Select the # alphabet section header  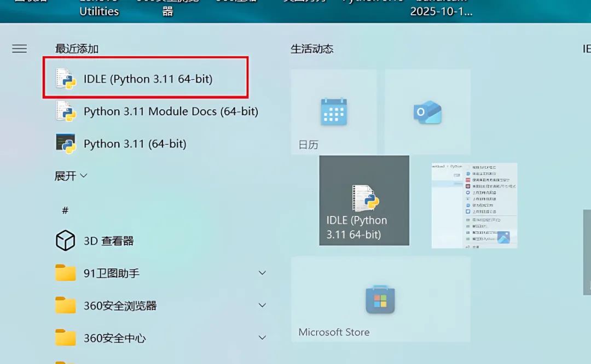[x=65, y=210]
